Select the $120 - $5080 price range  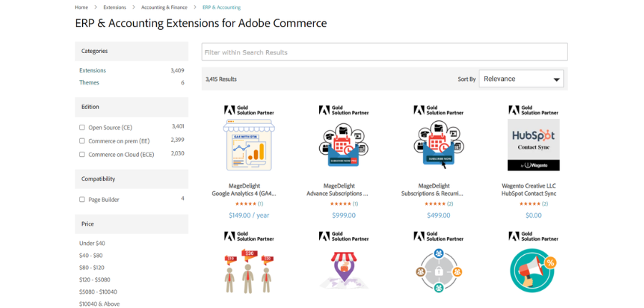tap(94, 279)
